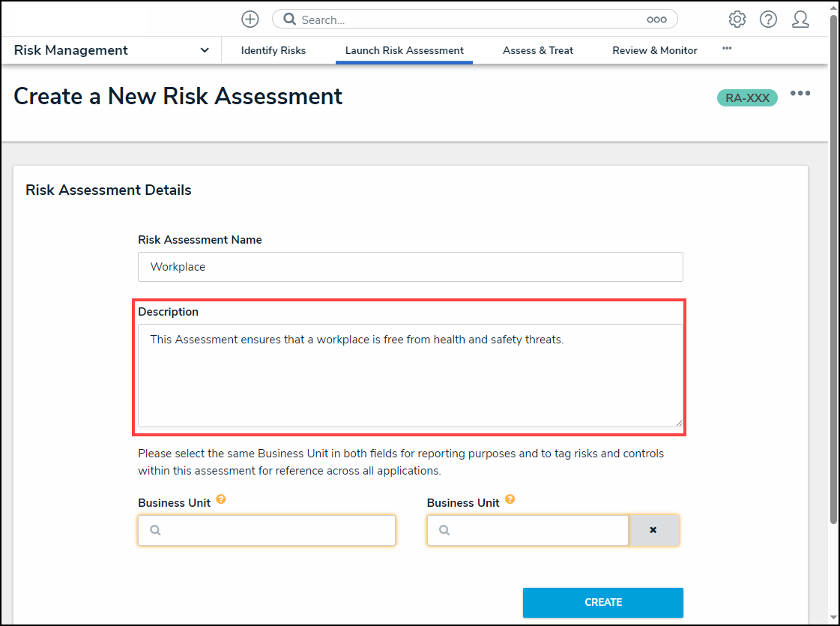Open the page actions three-dot menu
The height and width of the screenshot is (626, 840).
click(800, 94)
